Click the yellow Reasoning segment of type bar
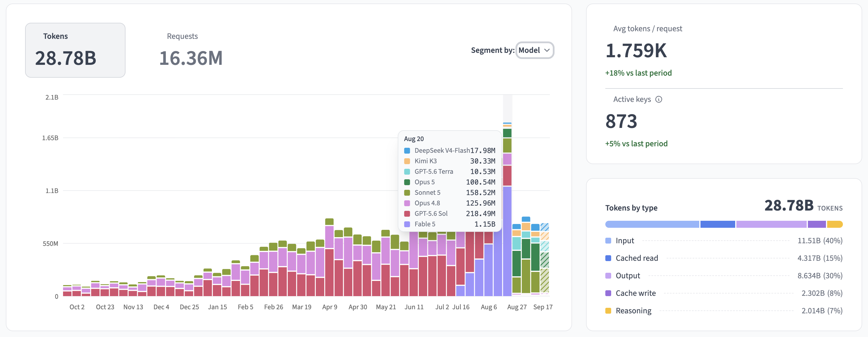This screenshot has height=337, width=868. (835, 225)
